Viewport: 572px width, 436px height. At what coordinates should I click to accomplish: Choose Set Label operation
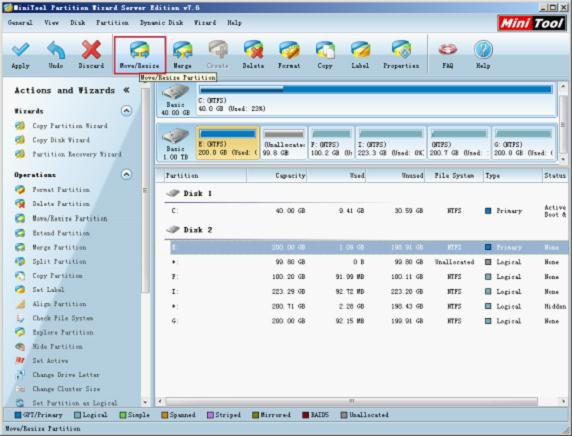[x=39, y=290]
